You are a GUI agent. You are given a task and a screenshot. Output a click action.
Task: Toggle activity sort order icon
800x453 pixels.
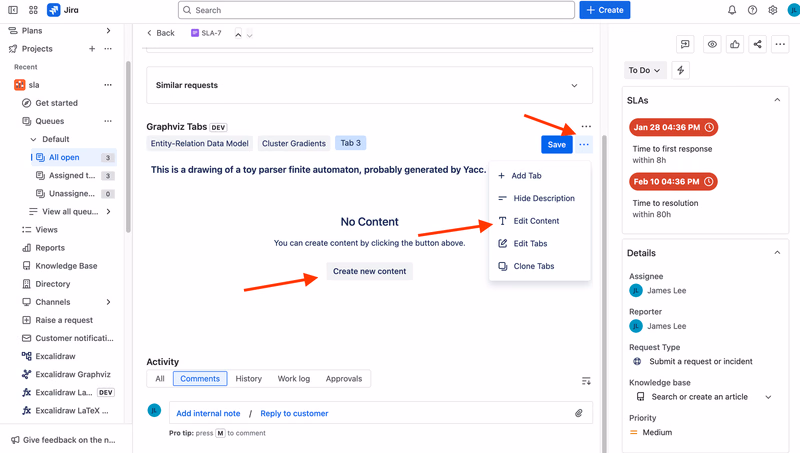click(586, 381)
